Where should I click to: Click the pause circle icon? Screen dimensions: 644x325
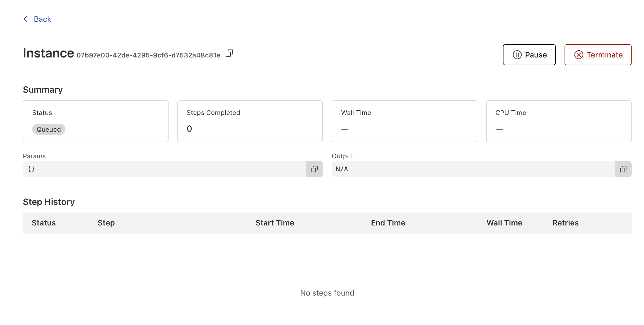517,55
